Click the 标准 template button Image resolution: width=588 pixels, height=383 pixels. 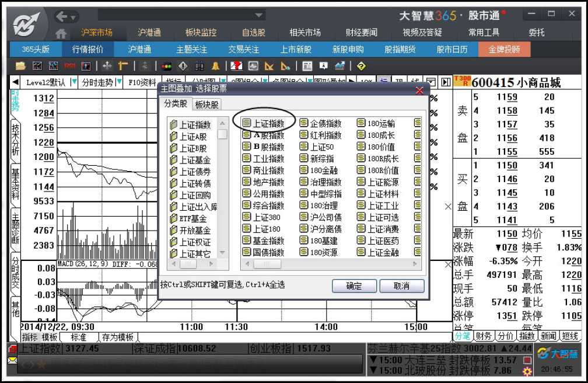click(78, 337)
